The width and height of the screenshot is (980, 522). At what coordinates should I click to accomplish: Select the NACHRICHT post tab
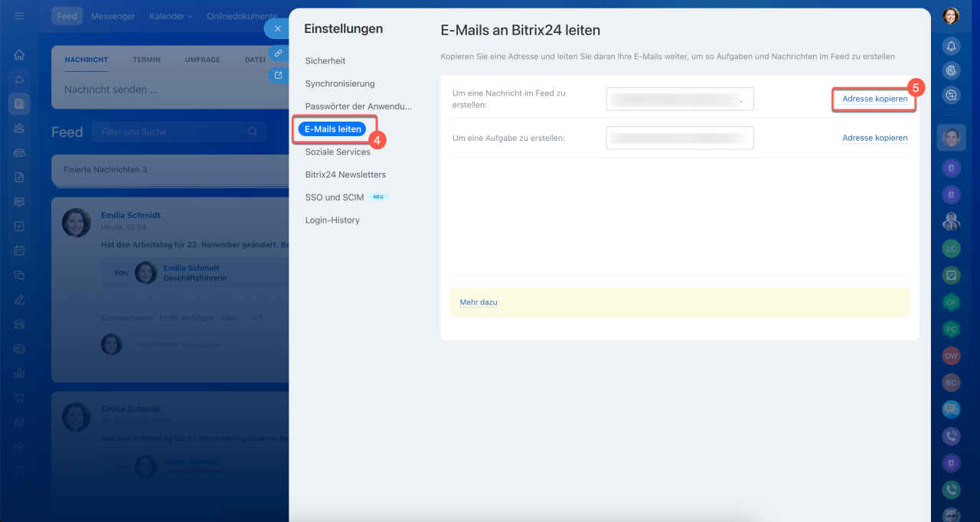pyautogui.click(x=87, y=60)
